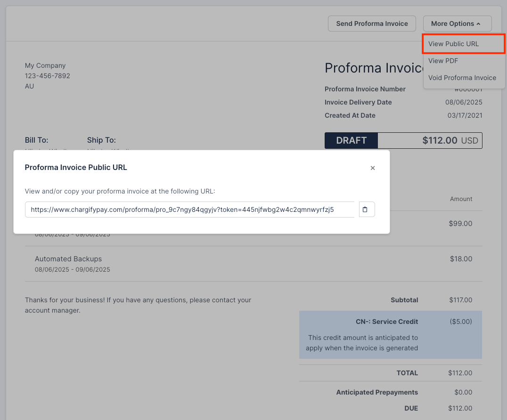507x420 pixels.
Task: Click the CN-: Service Credit label
Action: pos(387,322)
